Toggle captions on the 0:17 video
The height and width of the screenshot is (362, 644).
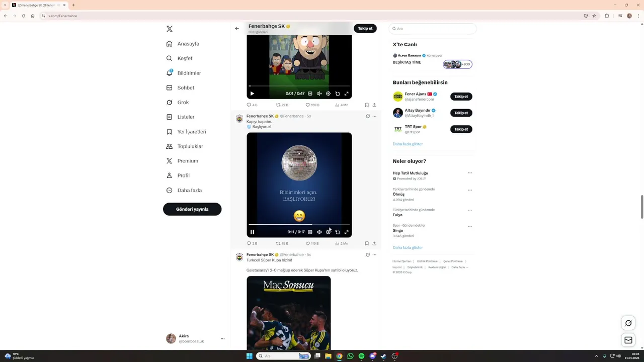pyautogui.click(x=310, y=232)
